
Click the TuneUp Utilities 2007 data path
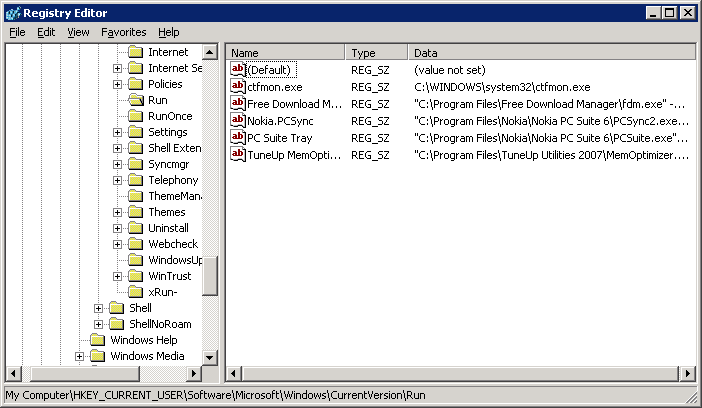point(552,155)
